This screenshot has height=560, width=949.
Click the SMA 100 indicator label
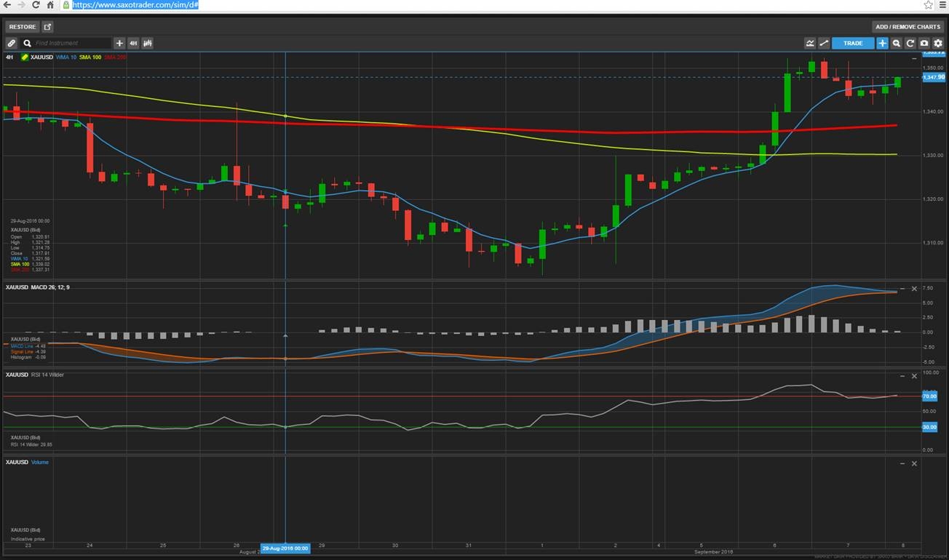click(x=90, y=57)
